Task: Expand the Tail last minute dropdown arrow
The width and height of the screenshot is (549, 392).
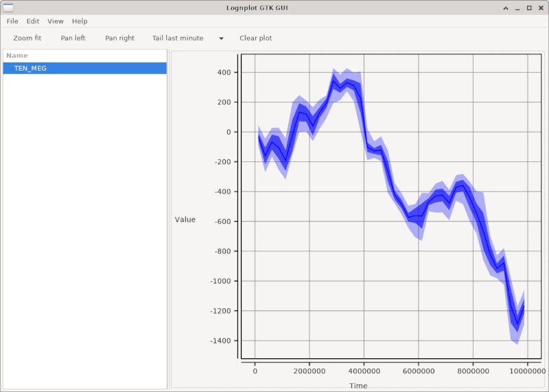Action: (x=221, y=38)
